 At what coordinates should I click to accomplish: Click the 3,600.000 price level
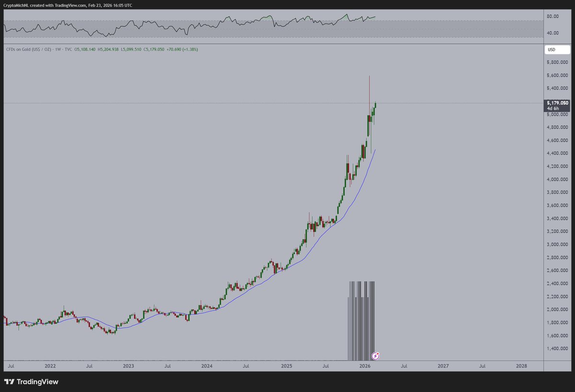point(557,205)
